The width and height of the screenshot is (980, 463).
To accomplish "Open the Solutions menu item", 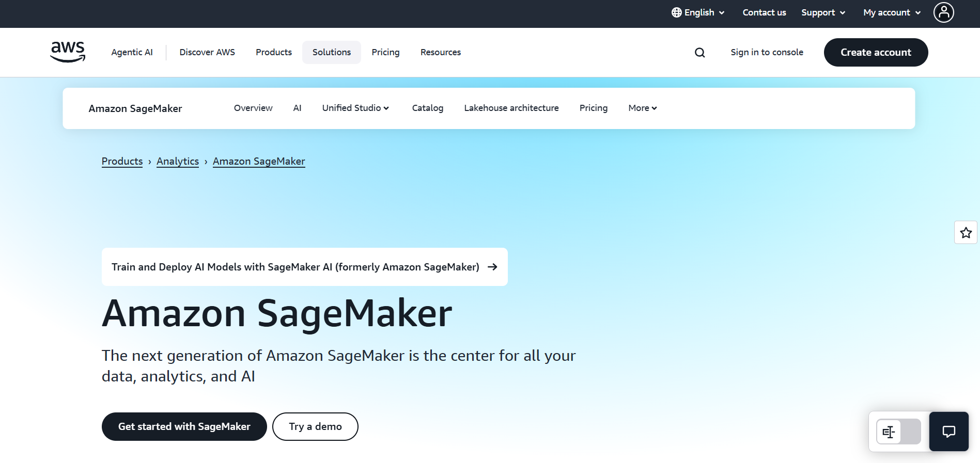I will click(x=331, y=52).
